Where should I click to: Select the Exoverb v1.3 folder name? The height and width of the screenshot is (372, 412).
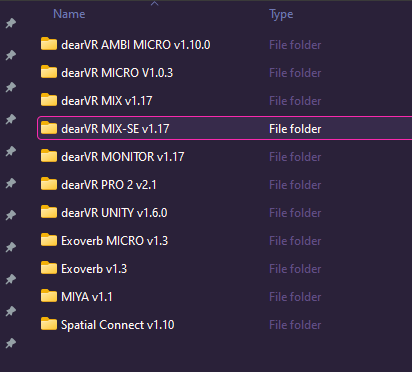pyautogui.click(x=94, y=269)
